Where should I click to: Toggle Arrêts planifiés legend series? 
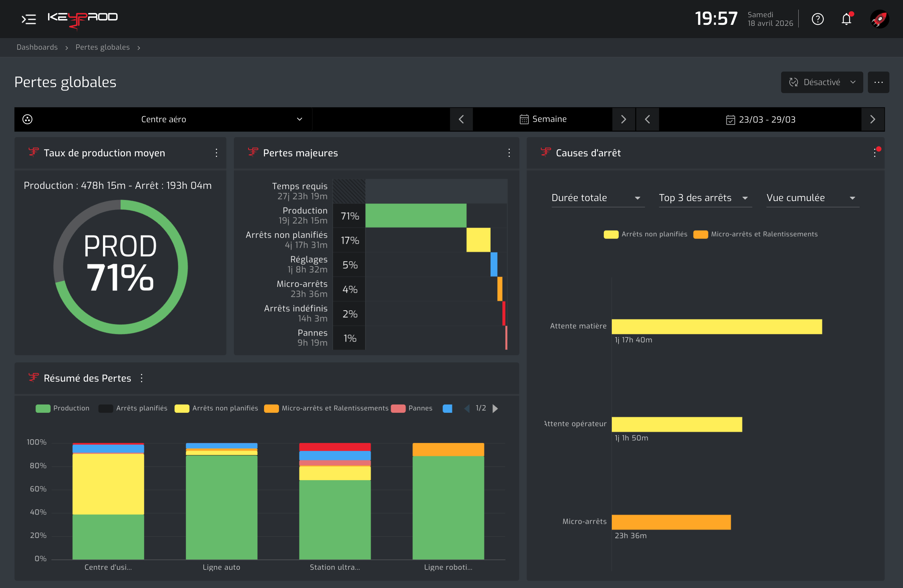tap(133, 408)
